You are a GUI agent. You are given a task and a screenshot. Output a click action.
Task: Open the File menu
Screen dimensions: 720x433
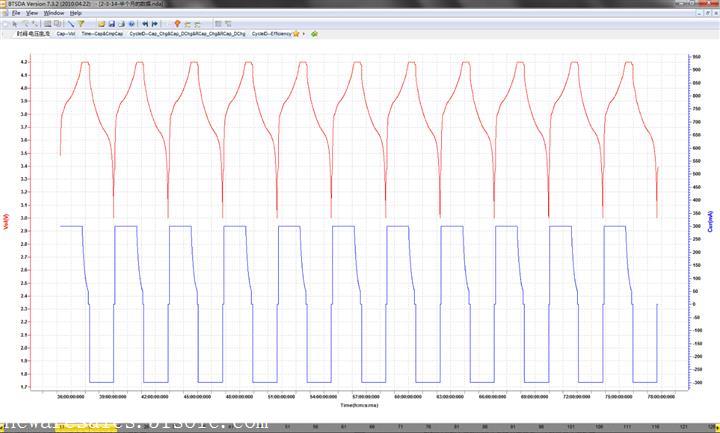[16, 13]
